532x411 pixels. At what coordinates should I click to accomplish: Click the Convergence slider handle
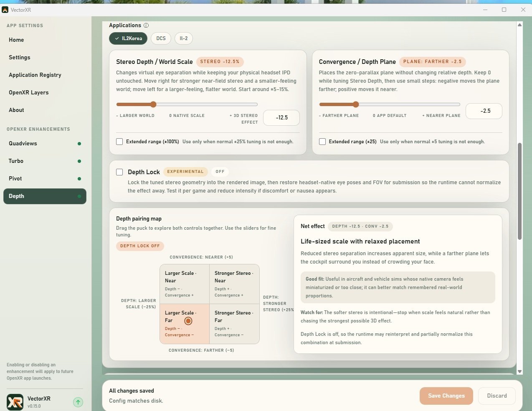[x=356, y=104]
